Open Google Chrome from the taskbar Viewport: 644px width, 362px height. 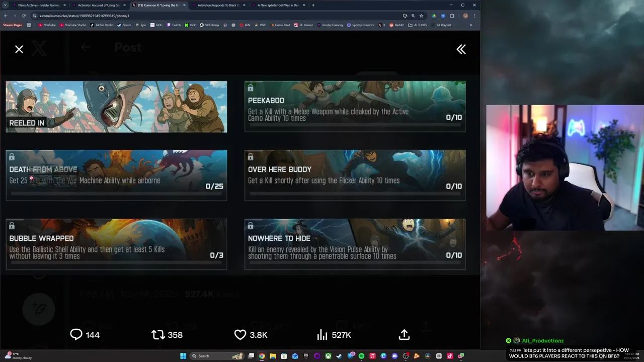262,356
